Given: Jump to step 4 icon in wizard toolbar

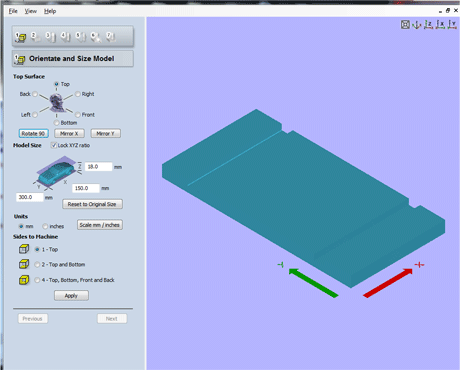Looking at the screenshot, I should (x=65, y=37).
